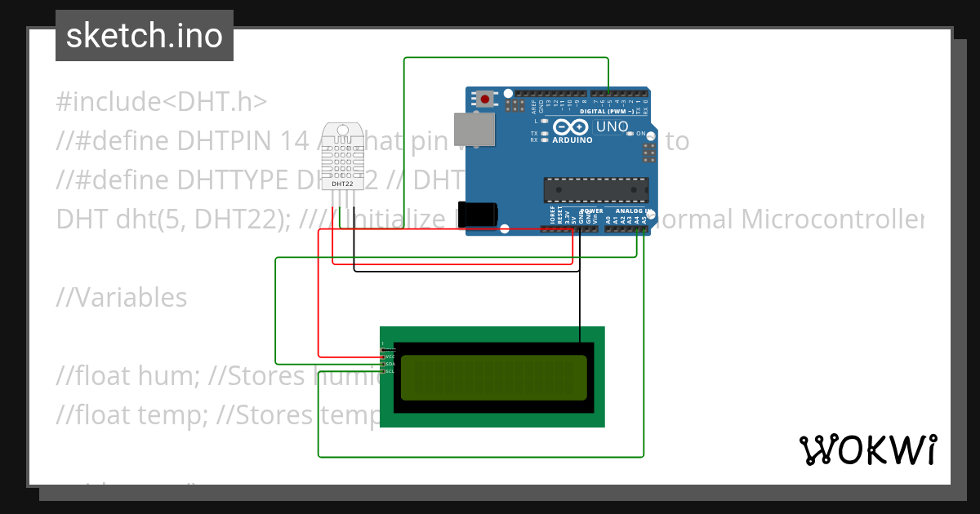Click the SDA pin of the LCD module
The height and width of the screenshot is (514, 980).
pos(383,365)
